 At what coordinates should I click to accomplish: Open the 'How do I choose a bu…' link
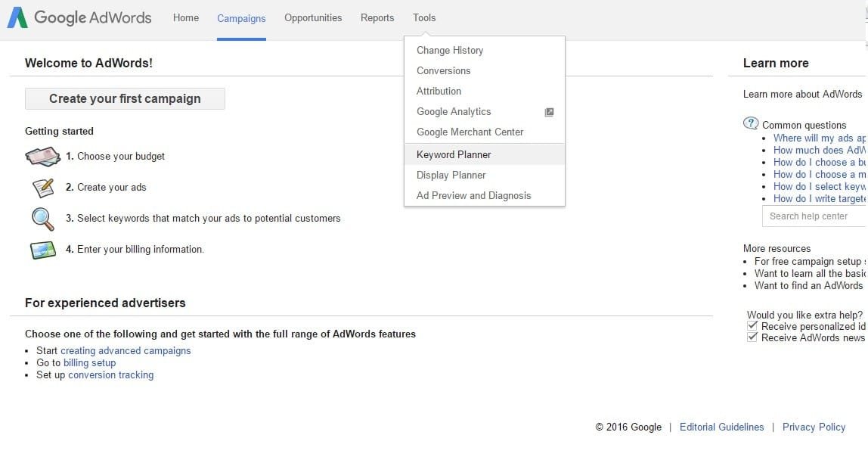[820, 163]
